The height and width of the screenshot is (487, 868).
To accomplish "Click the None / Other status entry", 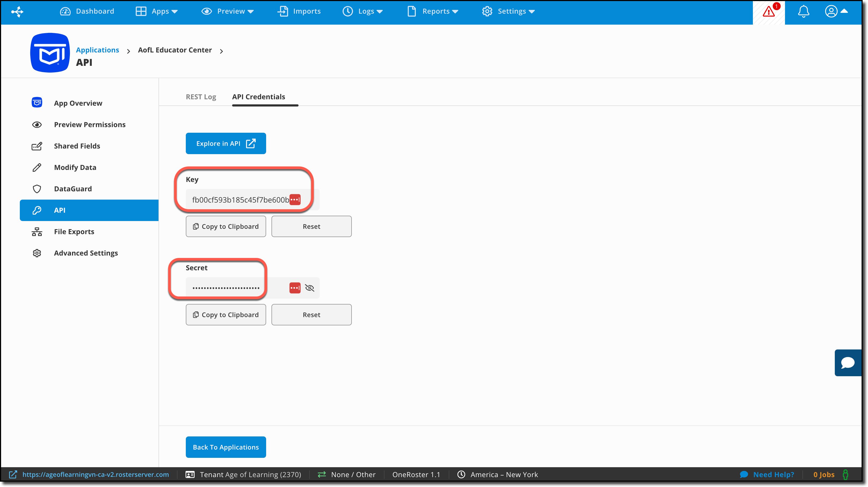I will [353, 475].
